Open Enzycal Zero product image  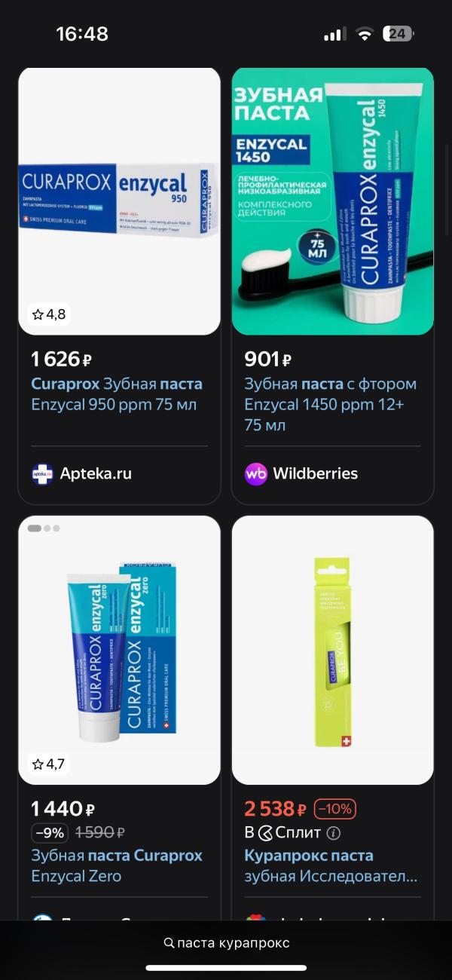pyautogui.click(x=119, y=650)
